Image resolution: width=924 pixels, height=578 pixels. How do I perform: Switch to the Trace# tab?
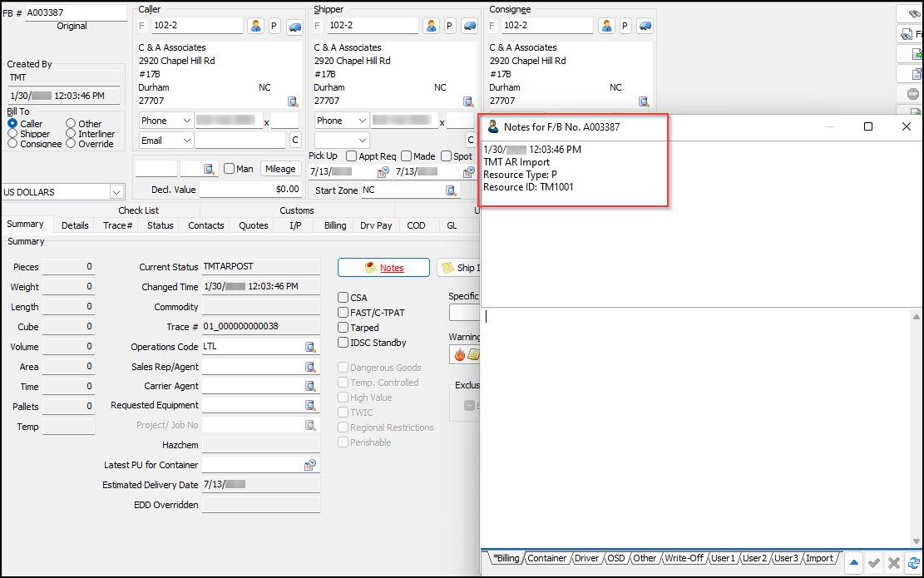118,225
